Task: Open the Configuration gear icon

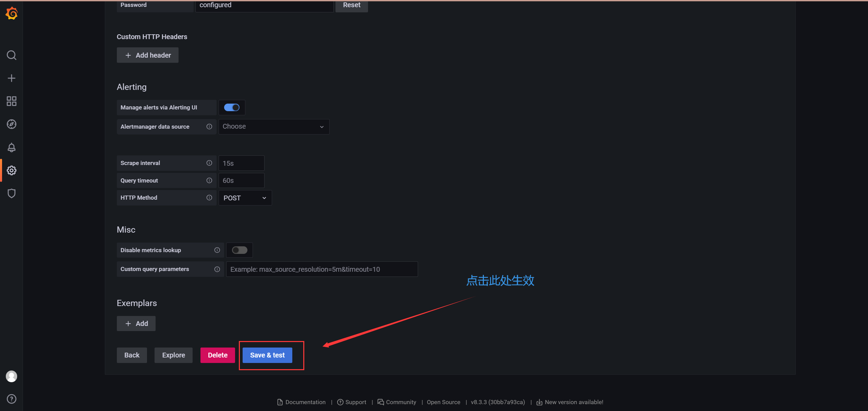Action: (11, 171)
